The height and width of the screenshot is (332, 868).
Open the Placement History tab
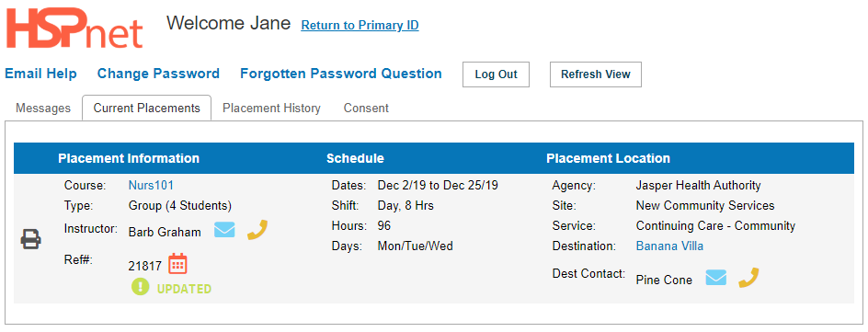(271, 108)
